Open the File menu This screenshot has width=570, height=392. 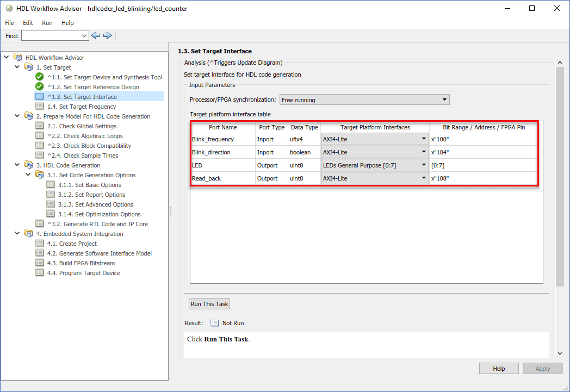(10, 23)
